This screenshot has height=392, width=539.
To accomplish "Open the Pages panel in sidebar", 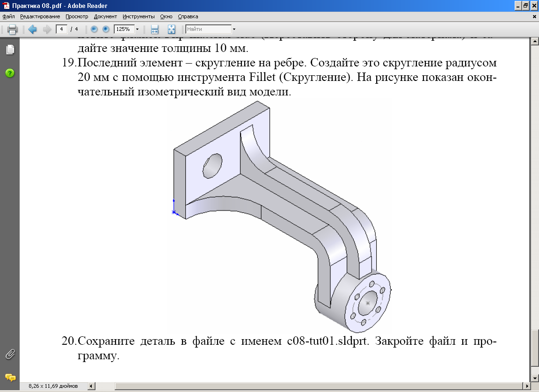I will pyautogui.click(x=10, y=50).
